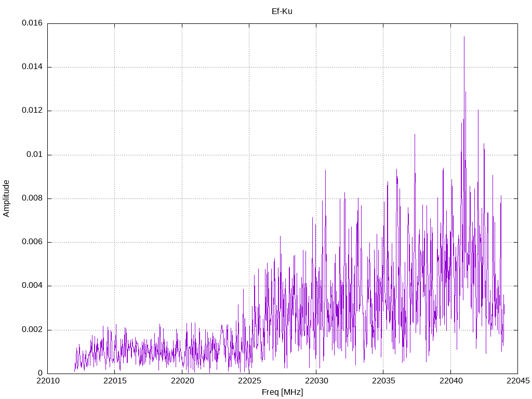Screen dimensions: 532x399
Task: Click the 0.016 amplitude tick label
Action: click(x=32, y=23)
